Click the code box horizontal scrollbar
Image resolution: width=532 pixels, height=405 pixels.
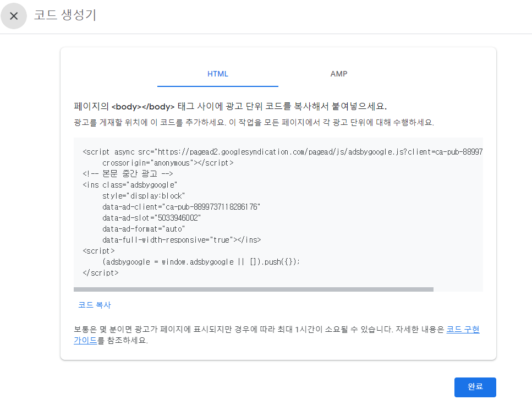254,289
